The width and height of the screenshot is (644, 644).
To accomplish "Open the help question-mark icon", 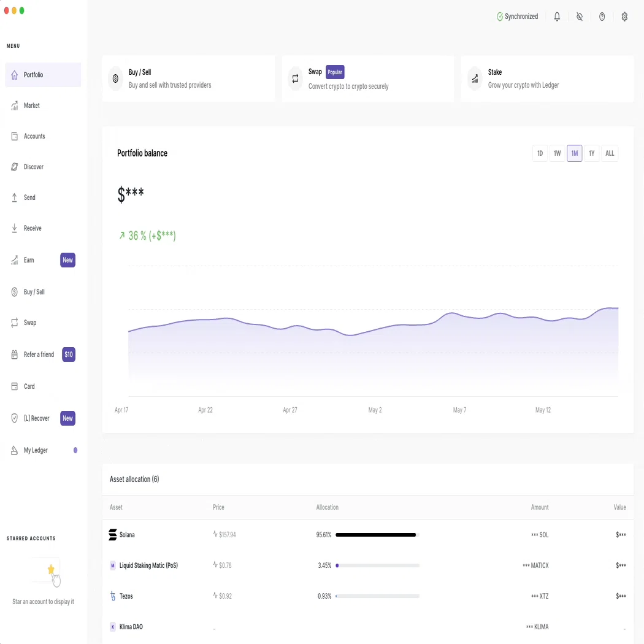I will coord(602,17).
